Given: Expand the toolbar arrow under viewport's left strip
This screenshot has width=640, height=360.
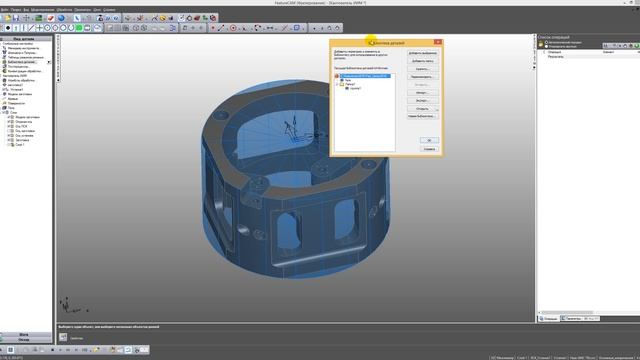Looking at the screenshot, I should click(x=58, y=80).
